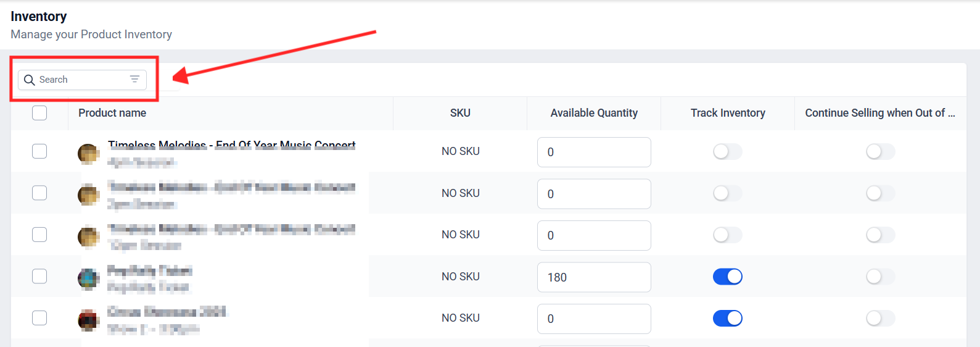
Task: Click product thumbnail in the last row
Action: click(x=88, y=320)
